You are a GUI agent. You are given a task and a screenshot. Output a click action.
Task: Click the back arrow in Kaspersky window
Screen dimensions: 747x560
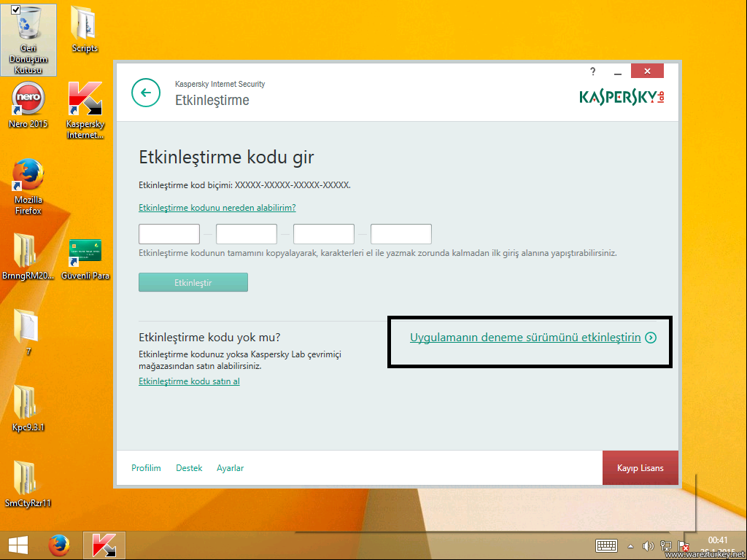point(145,93)
